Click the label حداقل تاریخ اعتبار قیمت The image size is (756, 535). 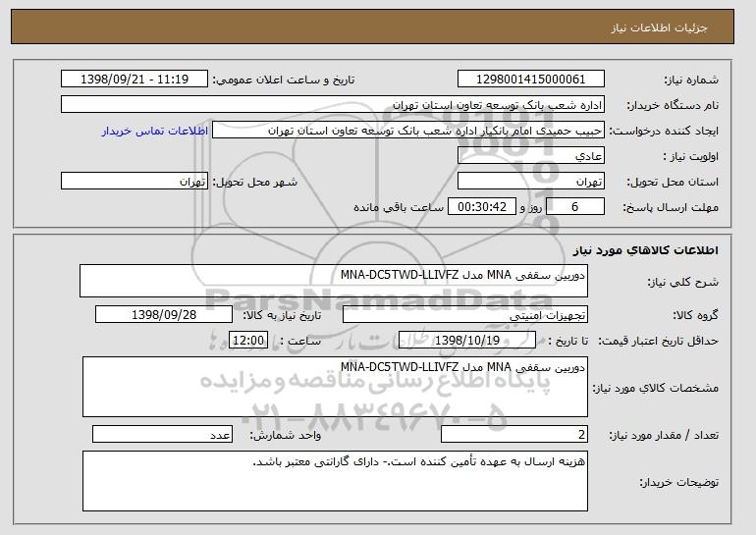[x=658, y=341]
